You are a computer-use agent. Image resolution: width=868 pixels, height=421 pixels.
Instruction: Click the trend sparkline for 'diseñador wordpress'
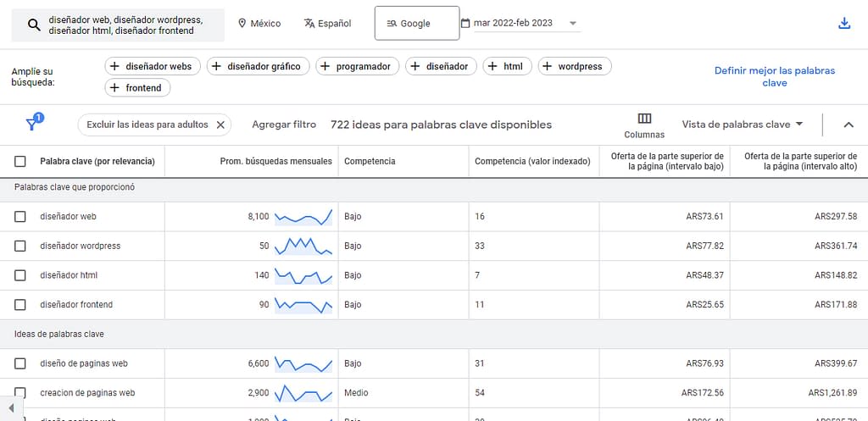[303, 247]
